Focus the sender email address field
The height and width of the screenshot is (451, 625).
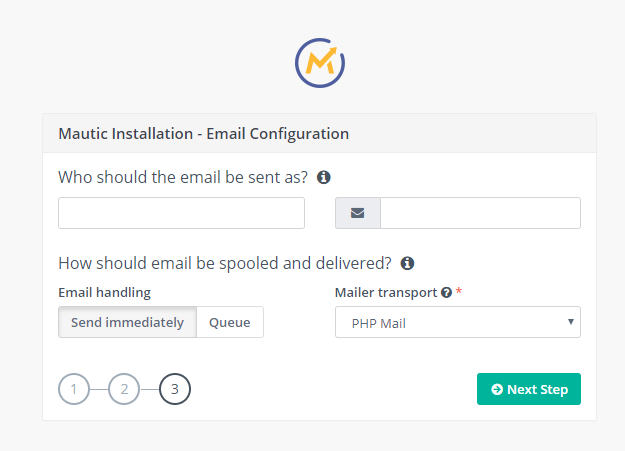pos(480,213)
